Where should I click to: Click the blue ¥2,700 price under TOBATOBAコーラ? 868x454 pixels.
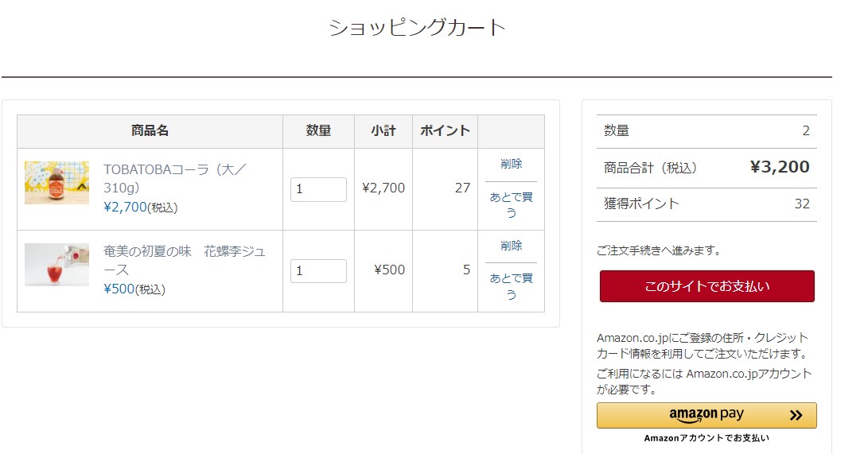point(125,208)
